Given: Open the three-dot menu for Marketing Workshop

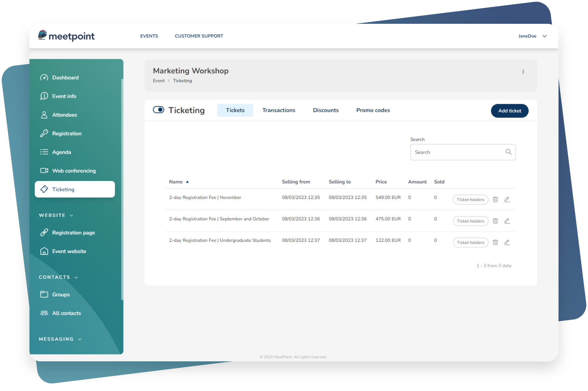Looking at the screenshot, I should [523, 72].
